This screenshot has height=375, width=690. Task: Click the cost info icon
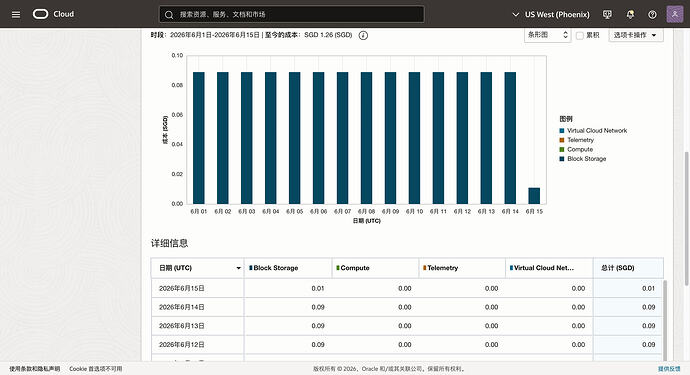[363, 35]
